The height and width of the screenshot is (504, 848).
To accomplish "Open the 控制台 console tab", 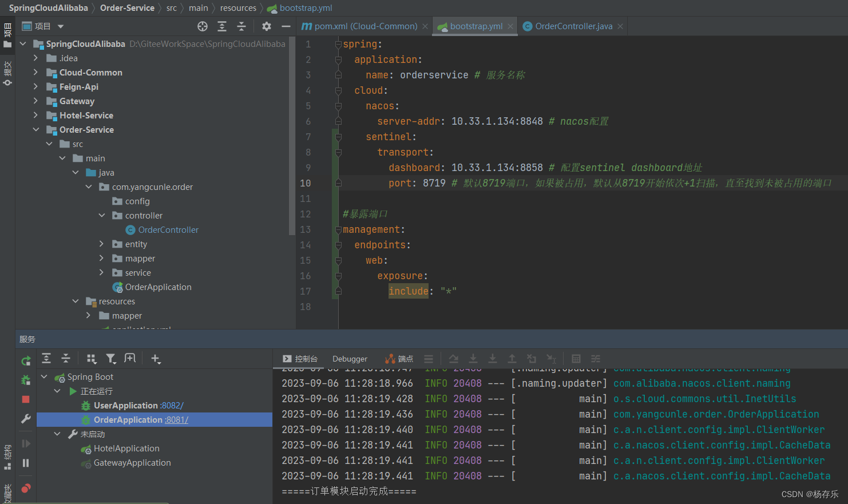I will [300, 359].
